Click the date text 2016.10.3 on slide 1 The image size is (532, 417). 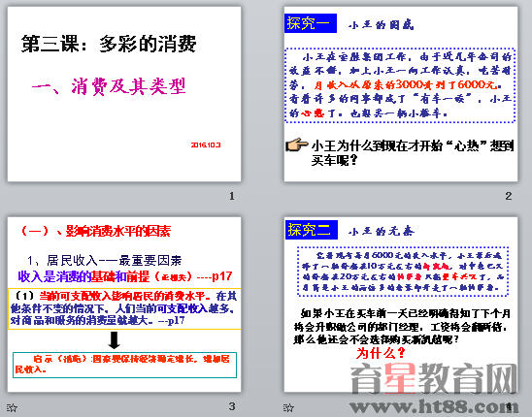click(206, 144)
